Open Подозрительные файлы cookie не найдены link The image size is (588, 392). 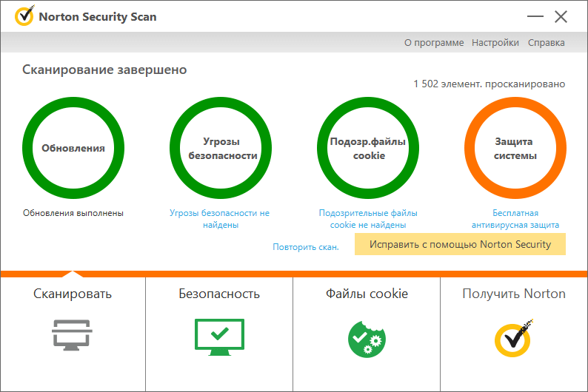tap(368, 219)
